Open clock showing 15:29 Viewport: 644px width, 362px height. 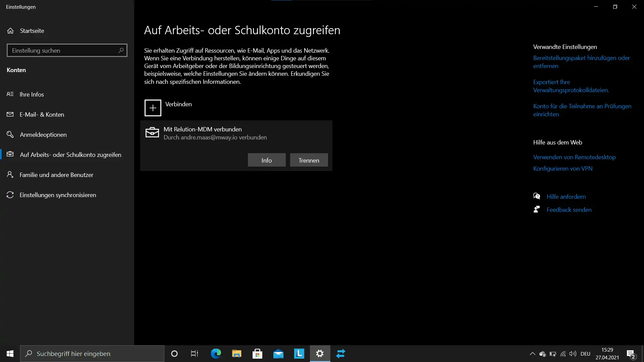pyautogui.click(x=607, y=354)
